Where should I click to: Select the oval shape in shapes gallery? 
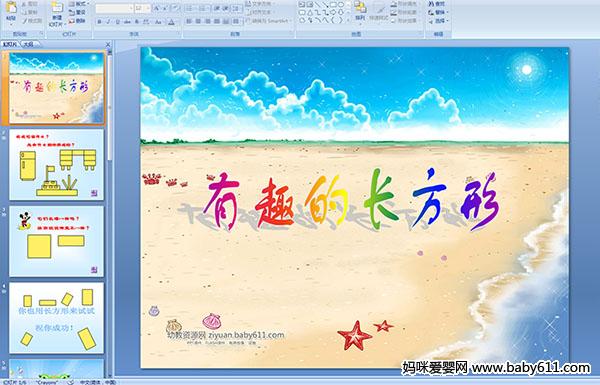tap(341, 5)
